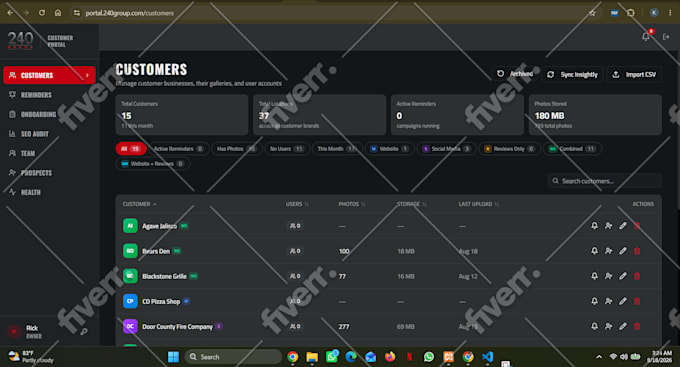Open the Windows Start menu
Image resolution: width=680 pixels, height=367 pixels.
pos(173,357)
